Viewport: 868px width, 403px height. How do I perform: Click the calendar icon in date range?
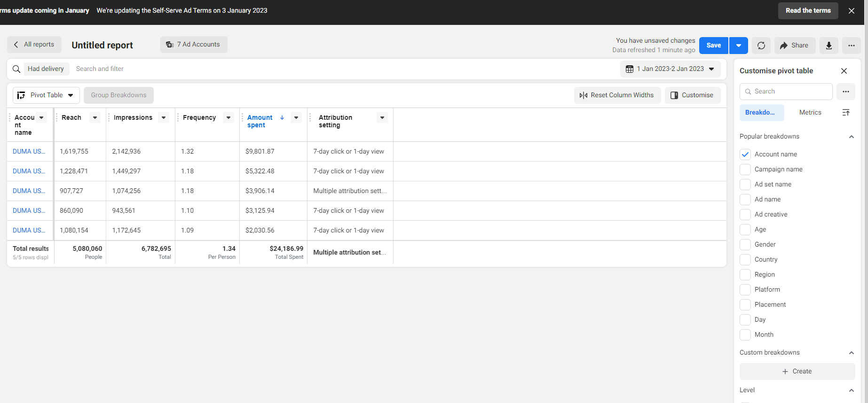coord(630,69)
